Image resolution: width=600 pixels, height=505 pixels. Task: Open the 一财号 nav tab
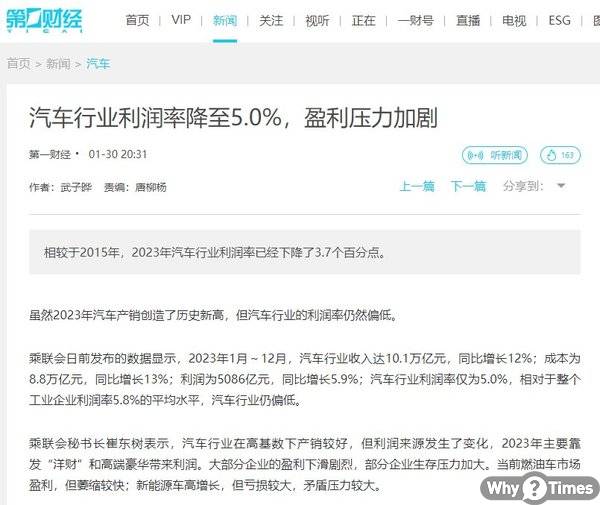coord(416,20)
